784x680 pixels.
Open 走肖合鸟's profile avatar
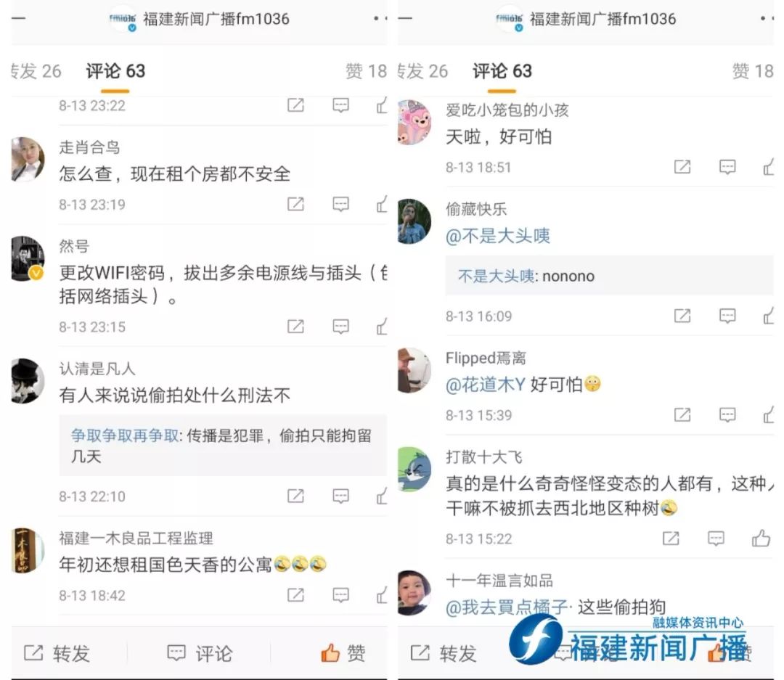pos(28,159)
